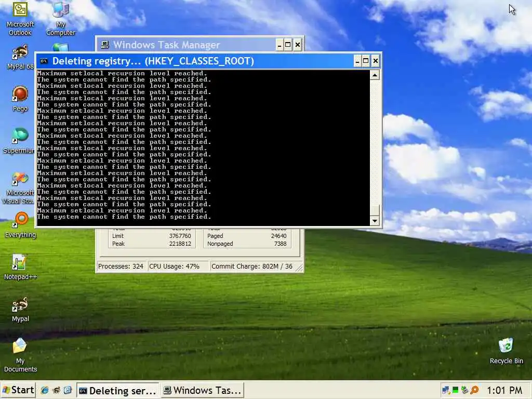The height and width of the screenshot is (399, 532).
Task: Switch to the Deleting ser... taskbar button
Action: [x=117, y=391]
